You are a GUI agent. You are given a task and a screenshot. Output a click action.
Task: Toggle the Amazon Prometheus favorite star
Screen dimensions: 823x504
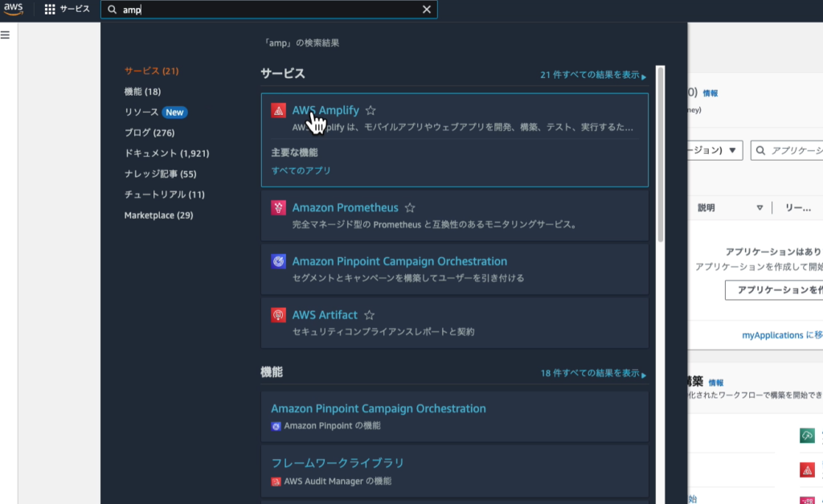[x=410, y=207]
